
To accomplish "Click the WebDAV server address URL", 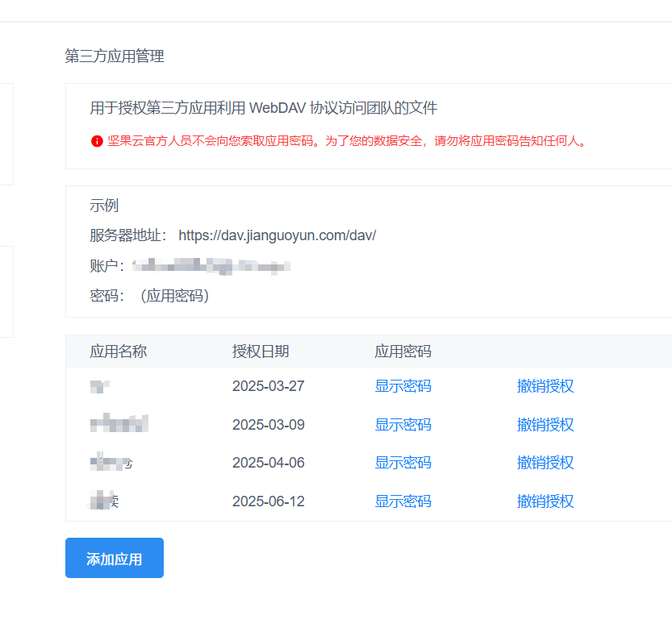I will [277, 235].
